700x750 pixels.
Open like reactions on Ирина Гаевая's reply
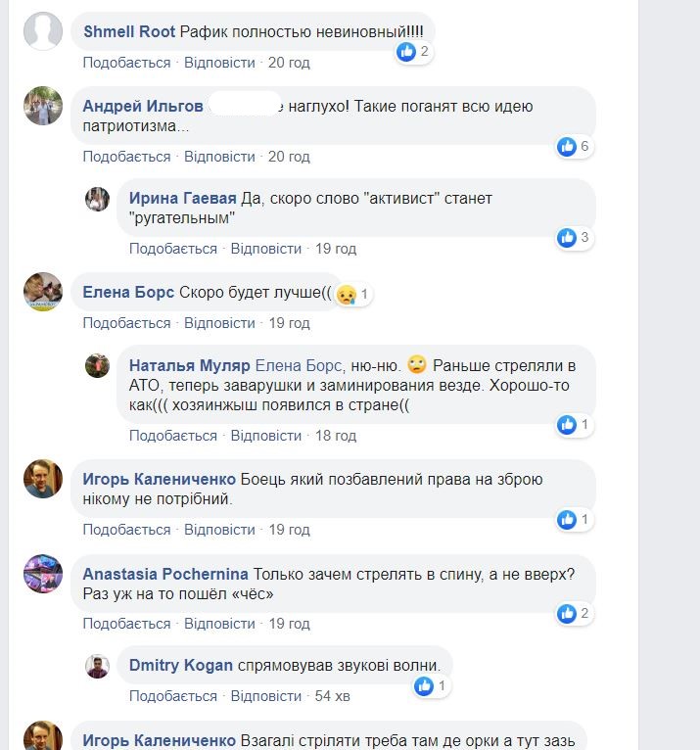567,237
